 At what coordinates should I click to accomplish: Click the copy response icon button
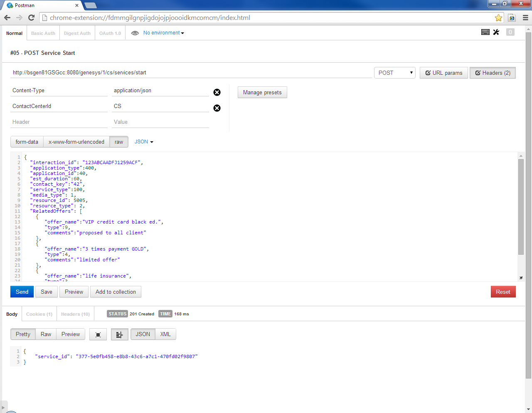(98, 334)
